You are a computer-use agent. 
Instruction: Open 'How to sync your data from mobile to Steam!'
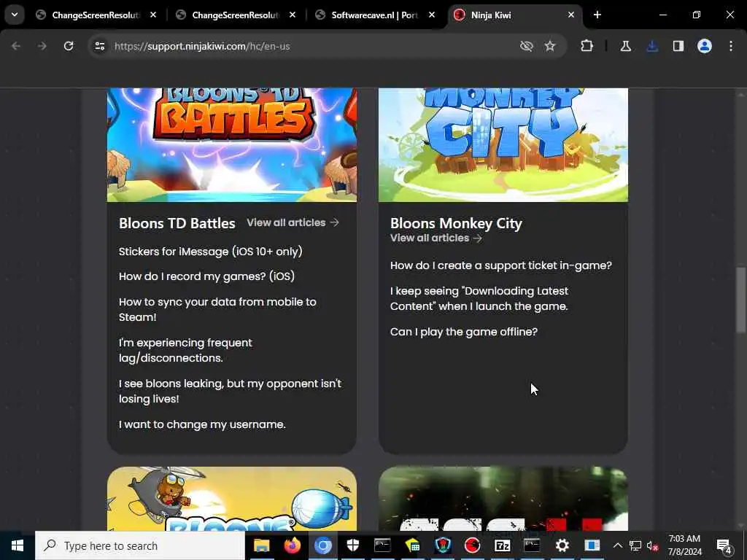coord(217,309)
